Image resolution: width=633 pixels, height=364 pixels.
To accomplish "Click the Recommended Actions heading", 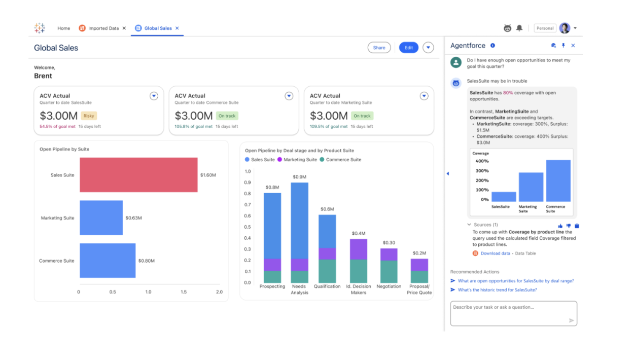I will click(475, 272).
